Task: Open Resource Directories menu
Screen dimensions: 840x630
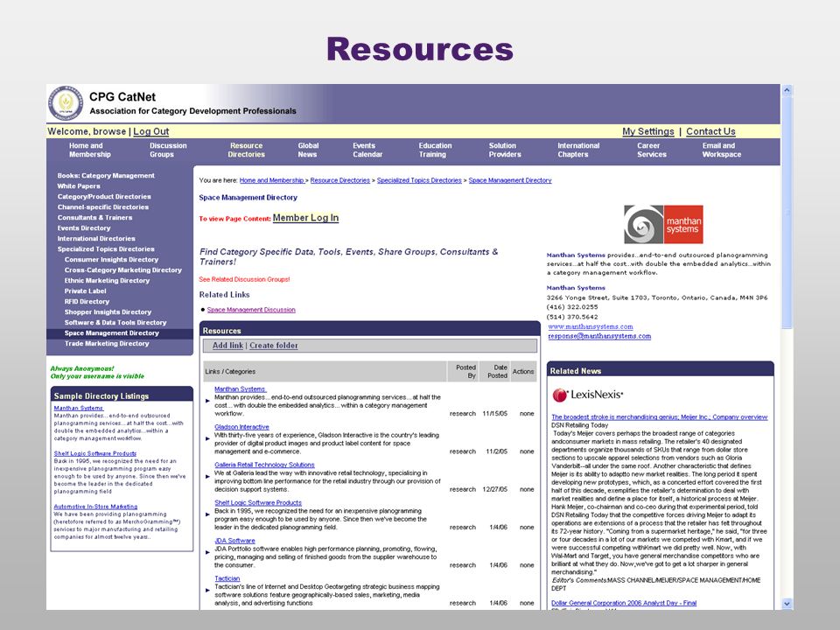Action: click(x=247, y=150)
